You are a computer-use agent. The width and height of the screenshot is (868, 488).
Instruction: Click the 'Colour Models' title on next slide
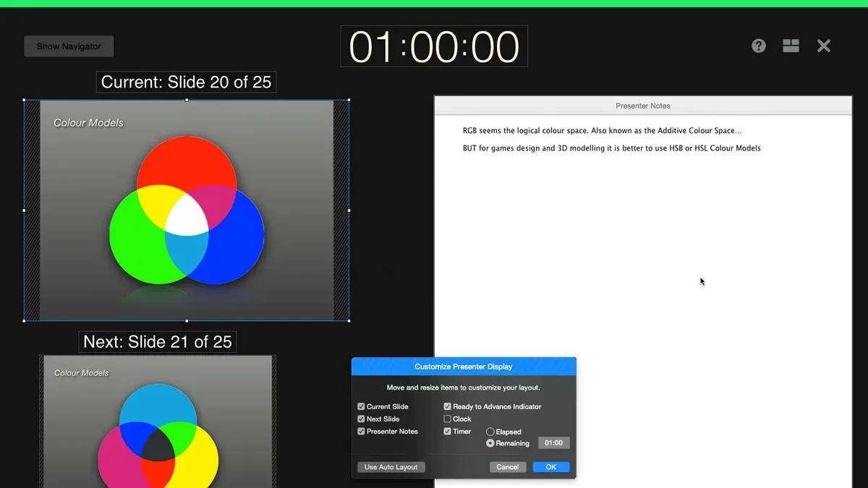pyautogui.click(x=81, y=373)
